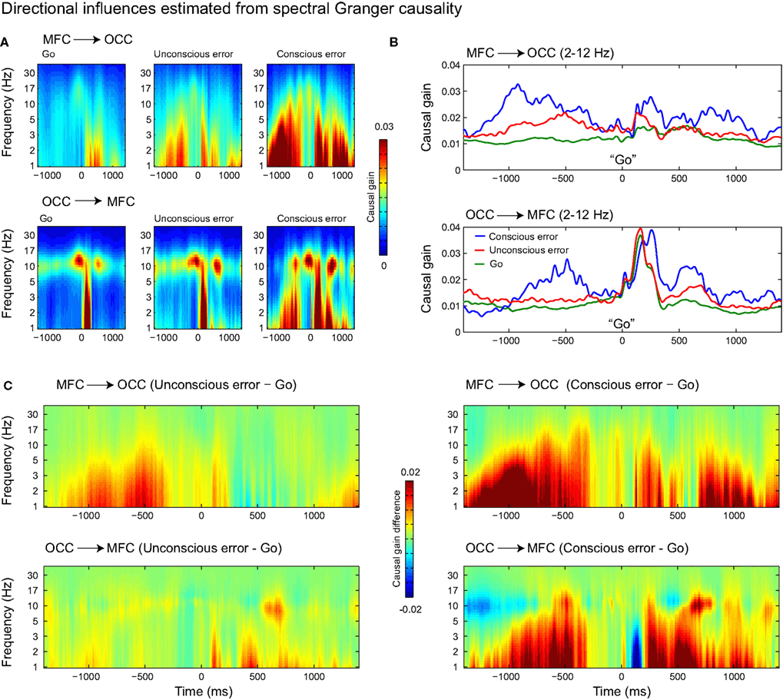Click the OCC to MFC (2-12 Hz) line plot
Viewport: 783px width, 700px height.
[622, 280]
